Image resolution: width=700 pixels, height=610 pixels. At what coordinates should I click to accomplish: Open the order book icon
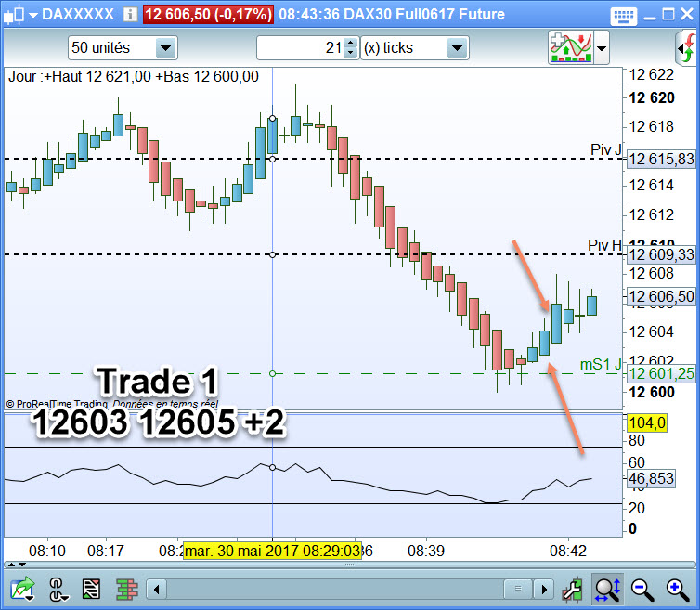(x=127, y=589)
